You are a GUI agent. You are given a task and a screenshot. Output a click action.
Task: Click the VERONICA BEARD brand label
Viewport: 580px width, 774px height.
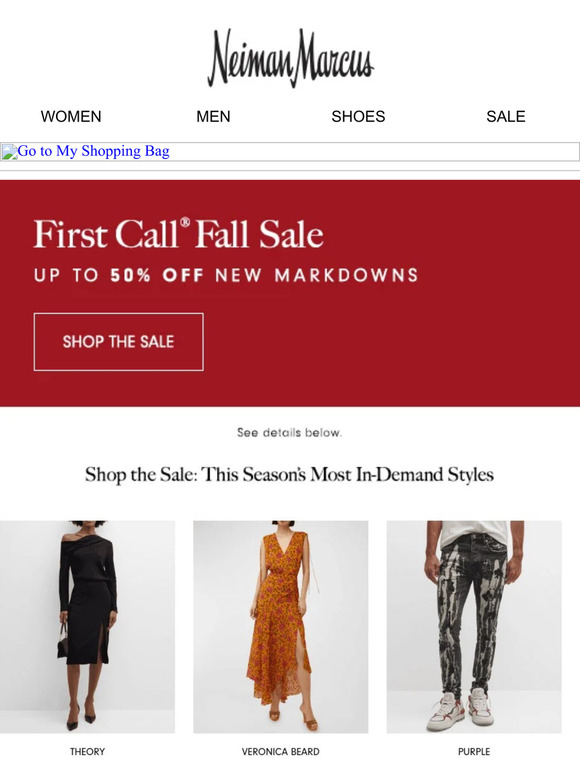[x=280, y=752]
